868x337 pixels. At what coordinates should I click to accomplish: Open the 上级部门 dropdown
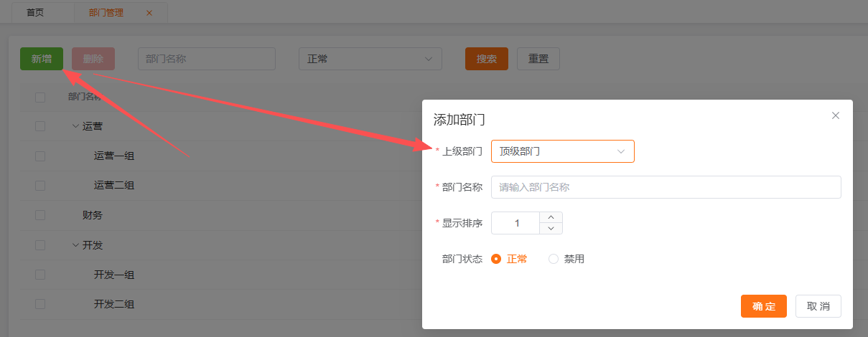(x=562, y=151)
